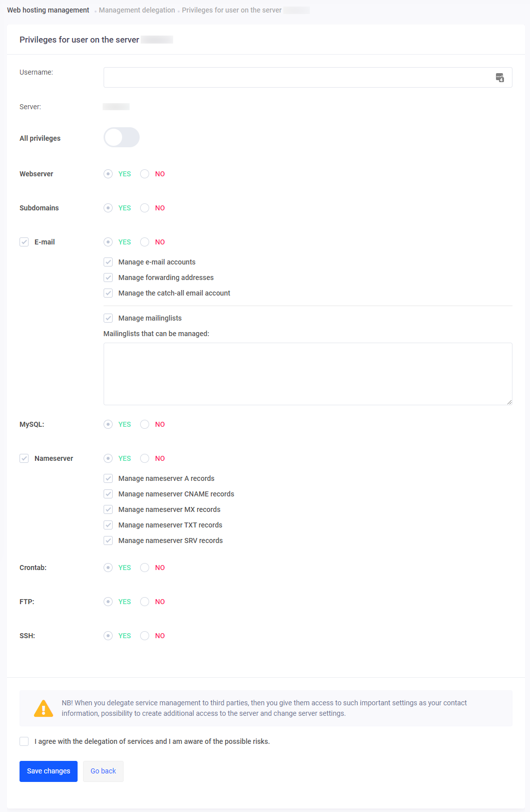The height and width of the screenshot is (812, 530).
Task: Click the Mailinglists that can be managed textarea
Action: point(307,374)
